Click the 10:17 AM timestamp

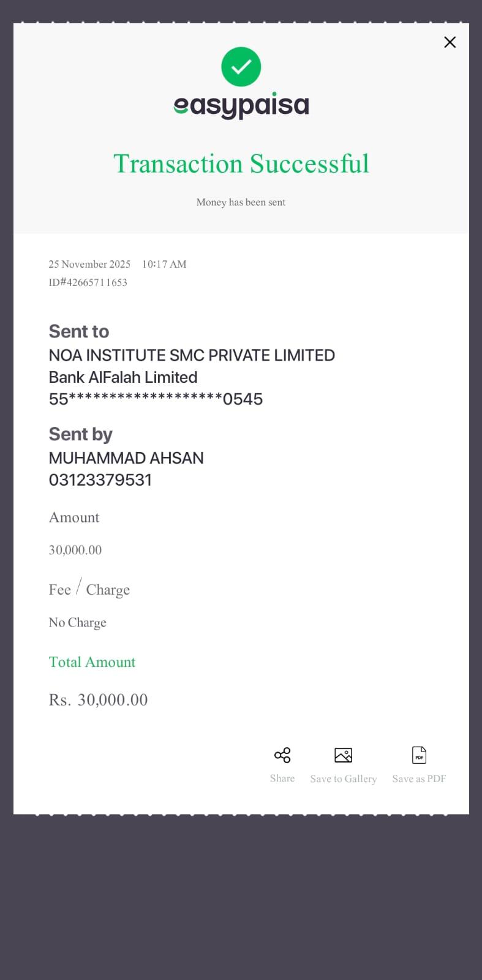(x=164, y=264)
